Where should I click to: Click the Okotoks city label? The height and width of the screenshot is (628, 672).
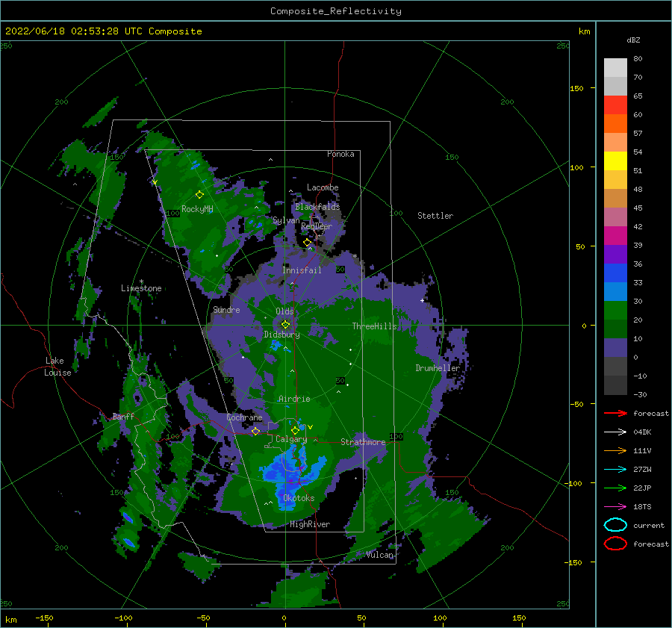[x=299, y=498]
